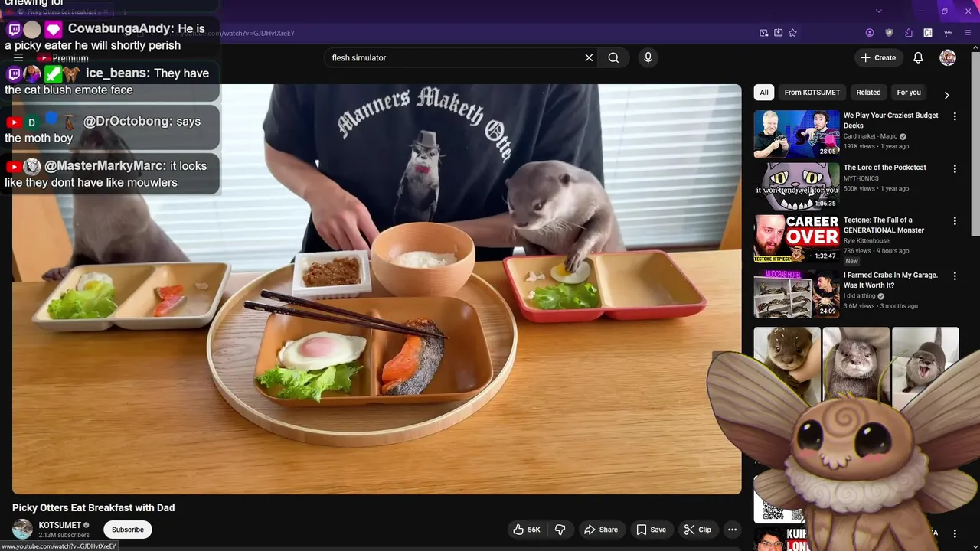This screenshot has width=980, height=551.
Task: Open the CAREER OVER thumbnail 1:32:47
Action: 796,239
